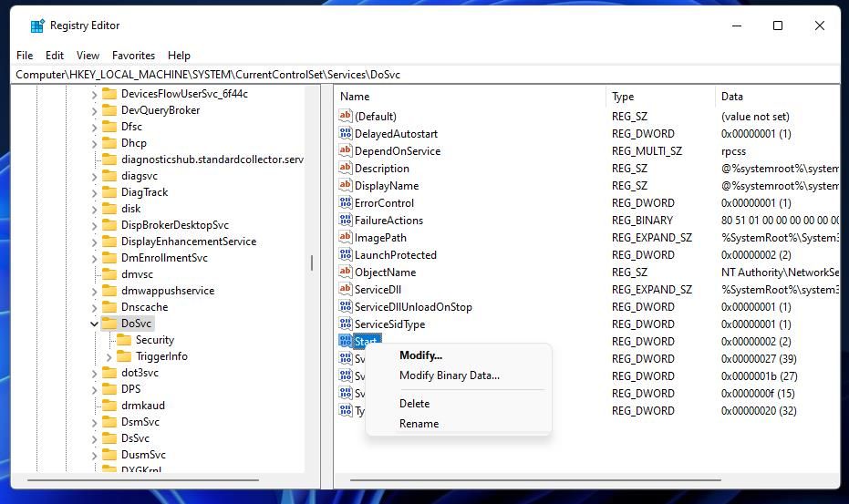Screen dimensions: 849x504
Task: Expand the Dnscache key
Action: coord(94,307)
